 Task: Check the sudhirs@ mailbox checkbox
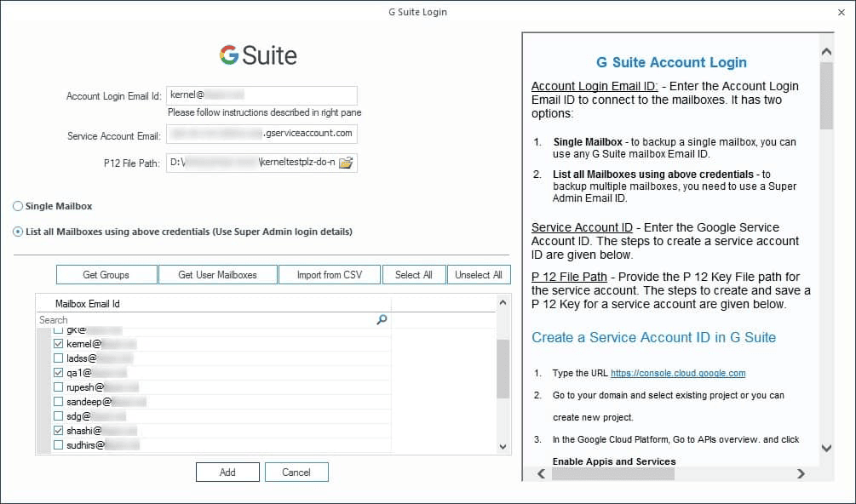(59, 445)
